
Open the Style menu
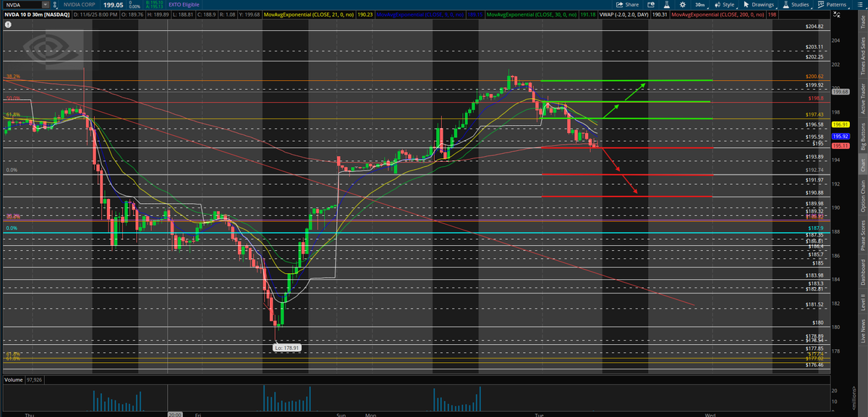click(x=725, y=4)
